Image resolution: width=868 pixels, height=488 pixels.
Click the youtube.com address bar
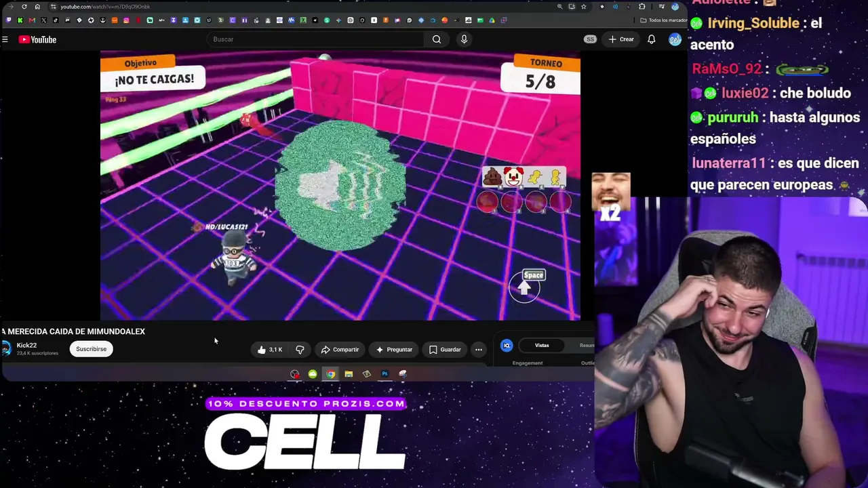(104, 7)
